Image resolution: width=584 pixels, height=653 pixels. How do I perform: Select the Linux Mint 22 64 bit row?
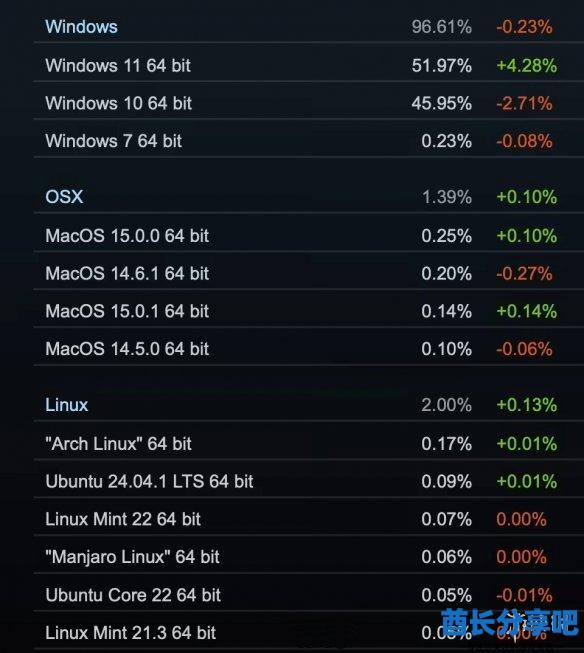309,519
